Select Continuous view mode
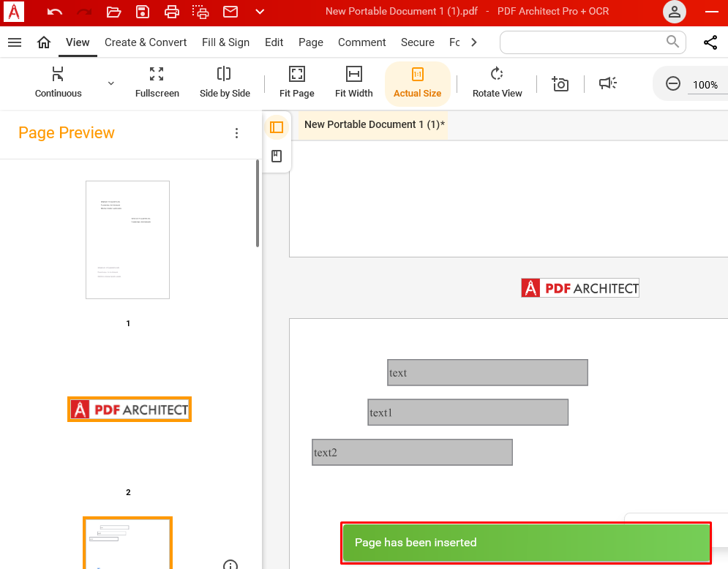The image size is (728, 569). (58, 82)
